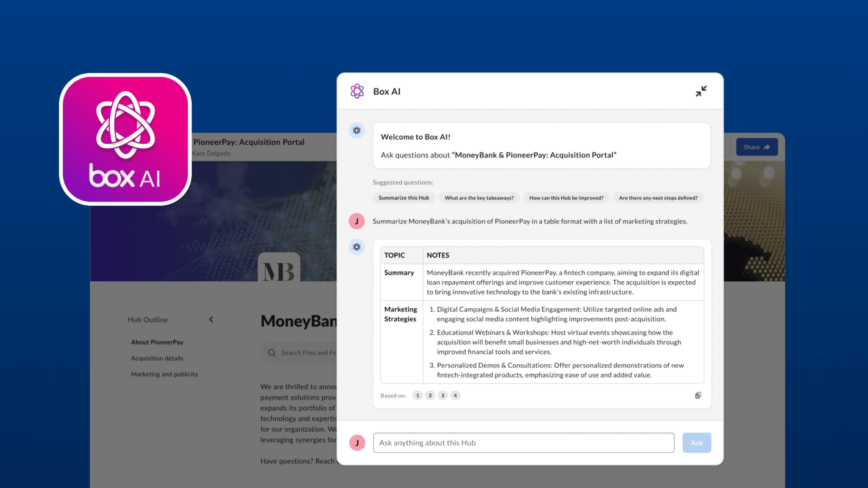This screenshot has height=488, width=868.
Task: Go to About PioneerPay outline section
Action: click(x=157, y=342)
